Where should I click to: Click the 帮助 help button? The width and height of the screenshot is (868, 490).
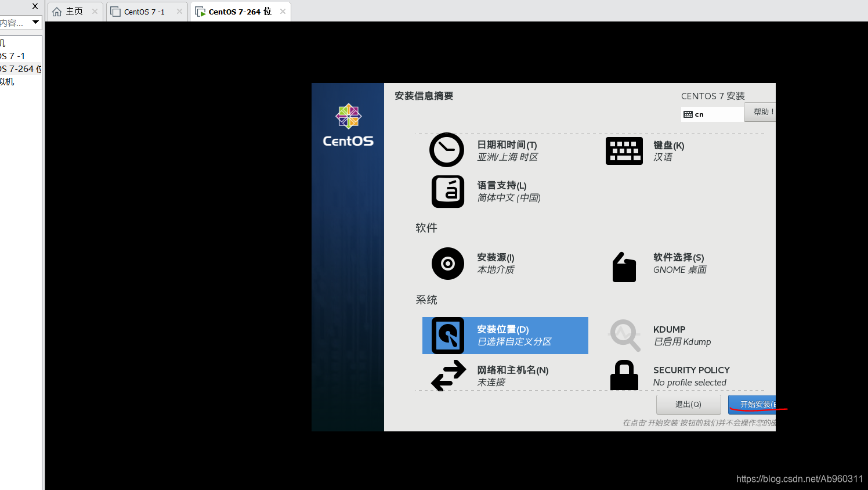tap(760, 112)
